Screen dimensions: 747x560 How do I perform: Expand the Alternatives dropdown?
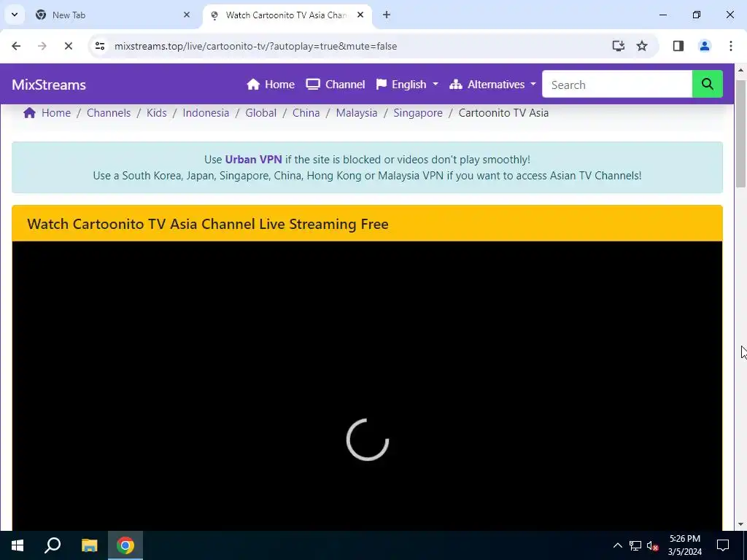492,85
